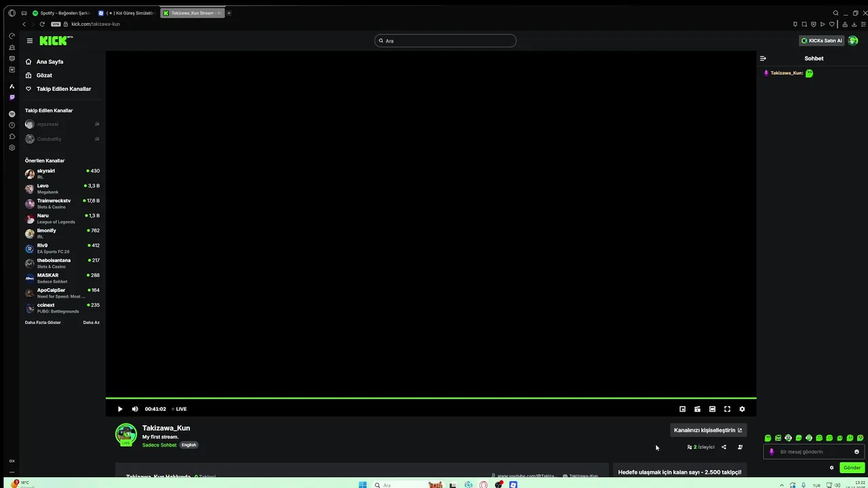
Task: Open Takip Edilen Kanallar
Action: point(64,89)
